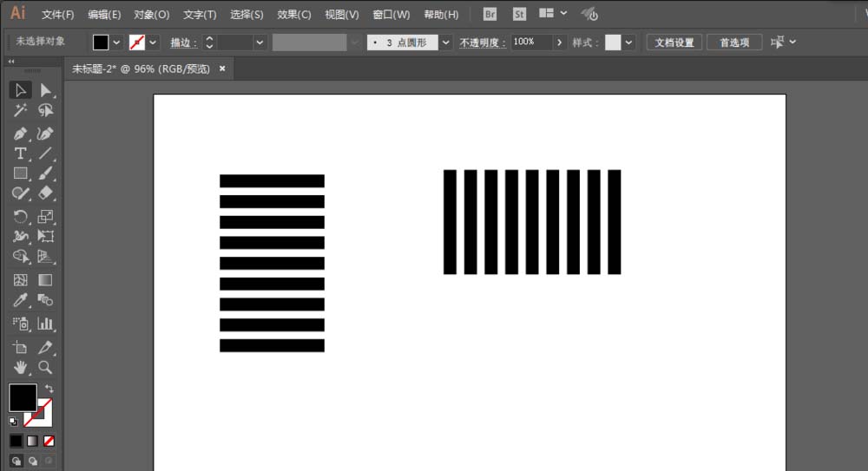Activate the Eyedropper tool

(21, 300)
